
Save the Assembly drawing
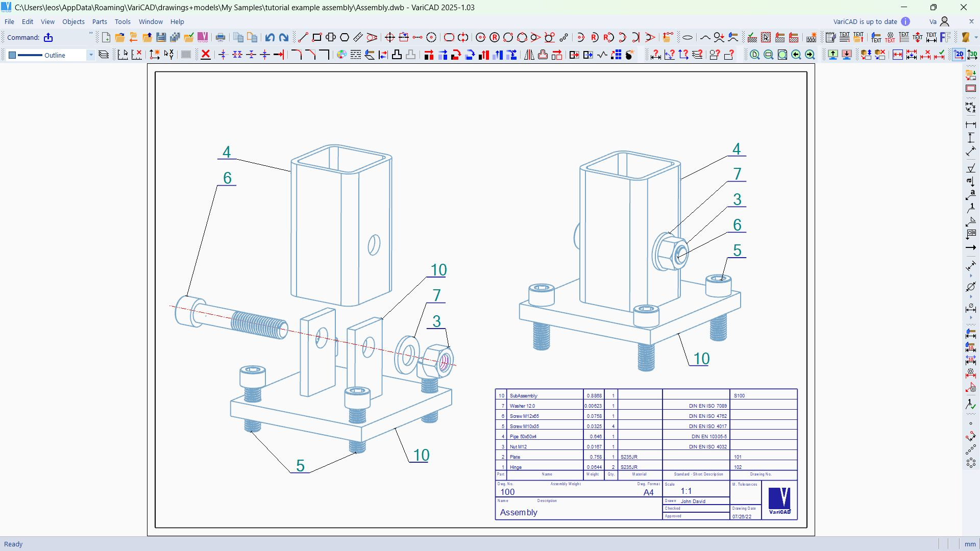pyautogui.click(x=161, y=37)
